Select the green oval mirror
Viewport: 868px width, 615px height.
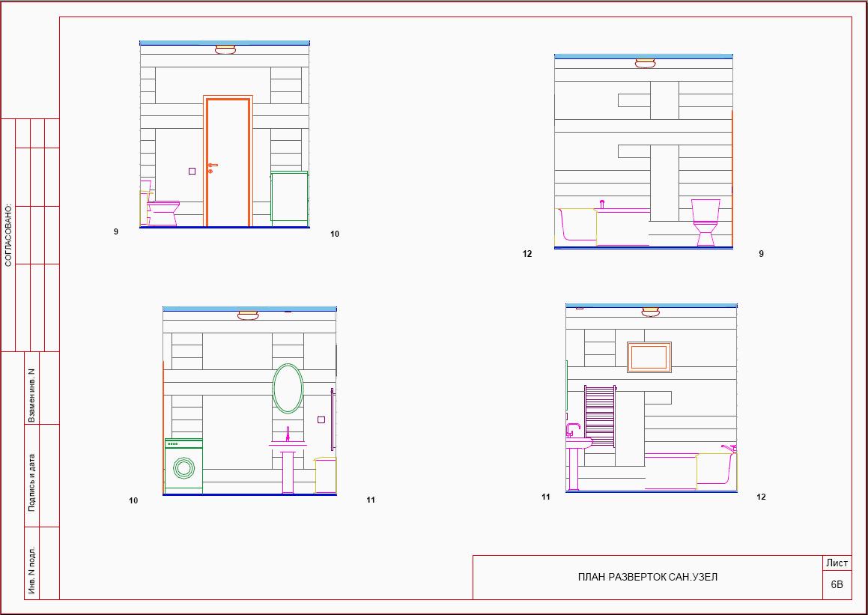coord(288,388)
